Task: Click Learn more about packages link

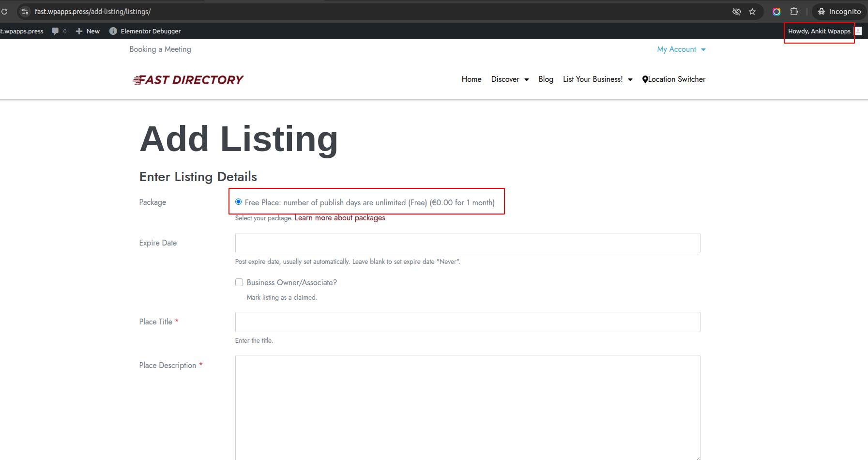Action: (340, 218)
